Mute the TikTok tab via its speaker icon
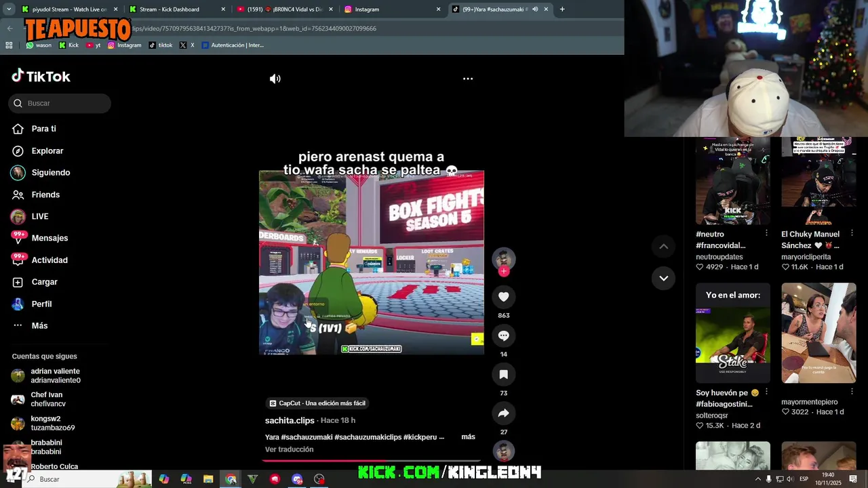This screenshot has width=868, height=488. [535, 9]
